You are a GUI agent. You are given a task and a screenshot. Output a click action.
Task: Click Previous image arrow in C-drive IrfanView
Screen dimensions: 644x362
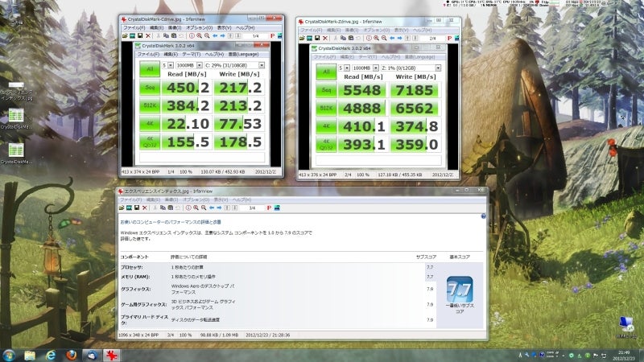click(x=215, y=36)
